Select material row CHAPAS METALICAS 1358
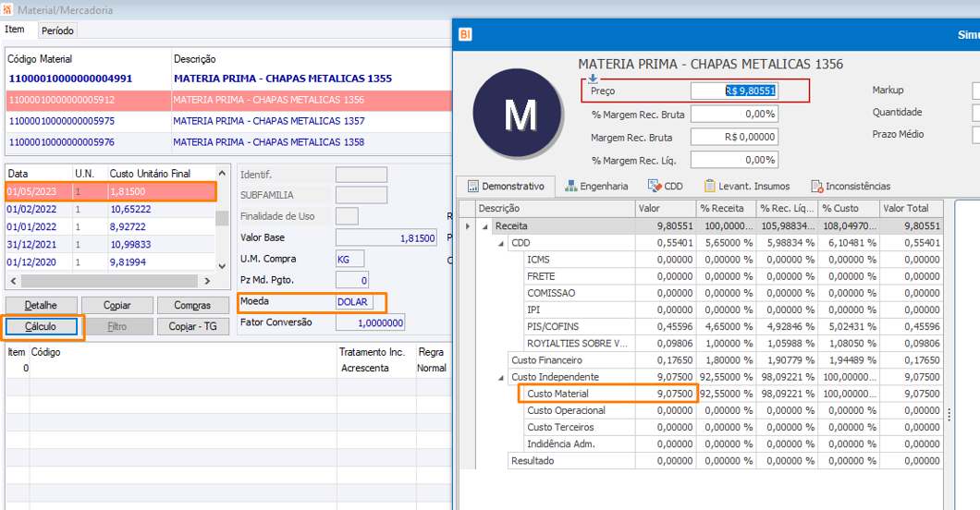The height and width of the screenshot is (510, 980). (228, 142)
